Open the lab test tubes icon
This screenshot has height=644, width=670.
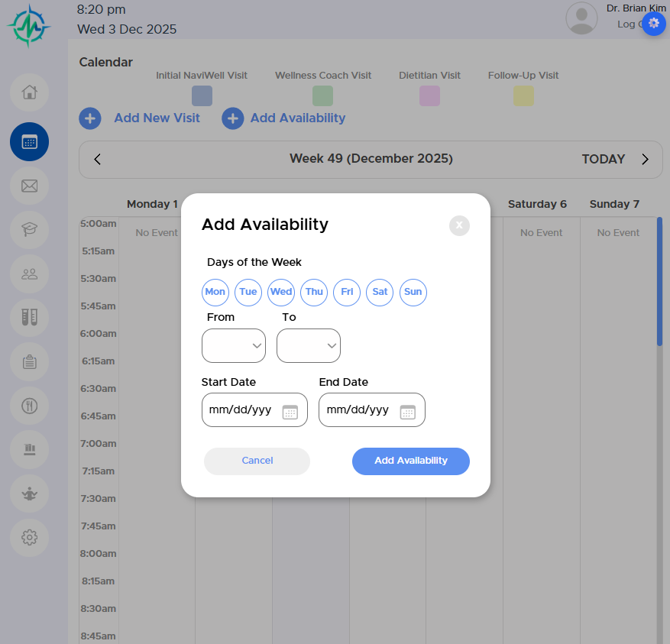point(29,317)
